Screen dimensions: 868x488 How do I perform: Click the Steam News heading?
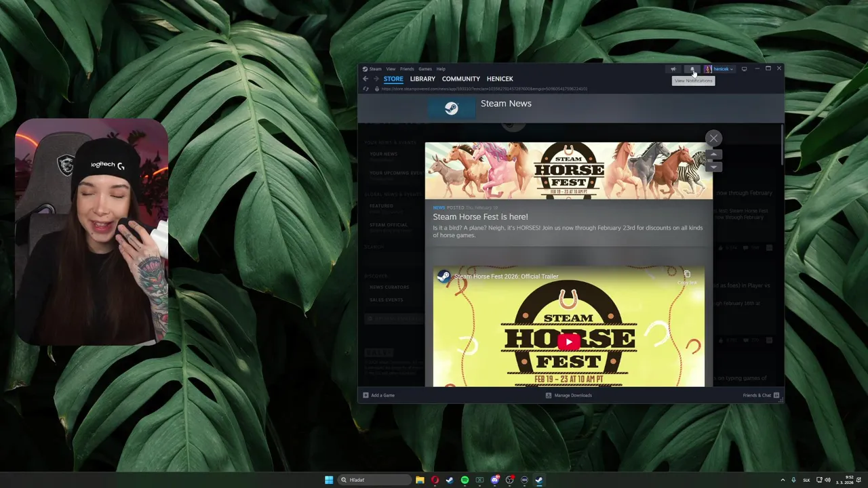(x=506, y=103)
